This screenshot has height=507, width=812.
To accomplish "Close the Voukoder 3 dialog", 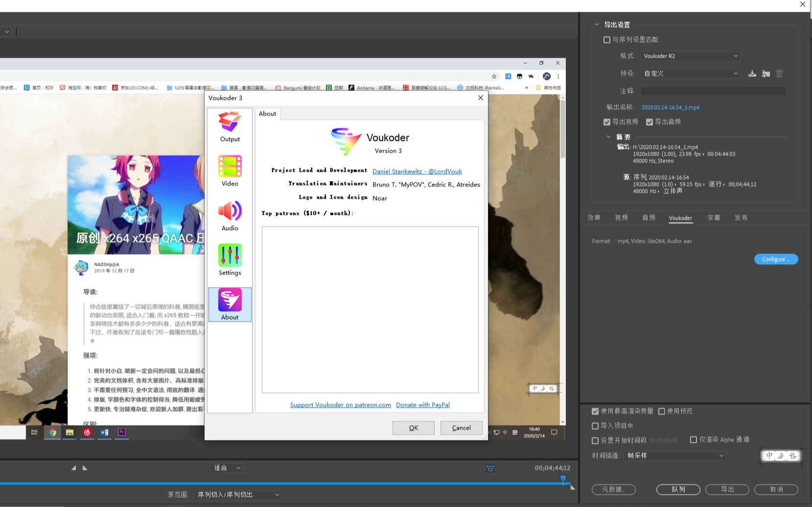I will tap(480, 98).
